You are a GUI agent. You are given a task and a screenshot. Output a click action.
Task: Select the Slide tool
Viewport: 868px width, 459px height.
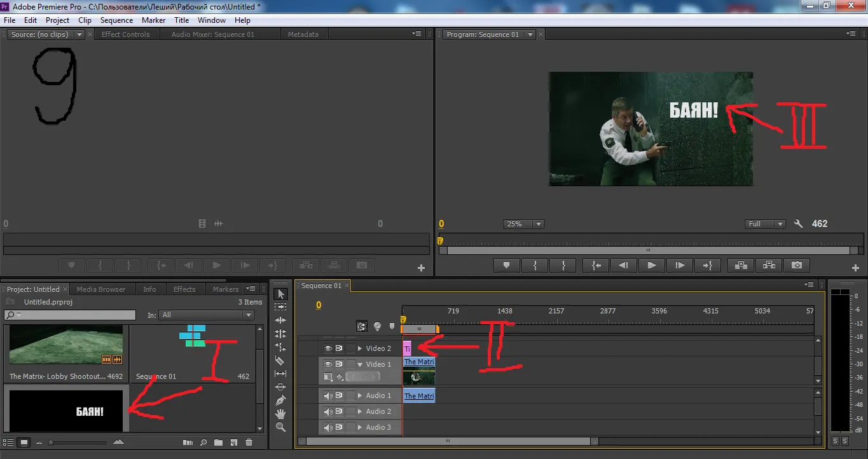[x=281, y=387]
